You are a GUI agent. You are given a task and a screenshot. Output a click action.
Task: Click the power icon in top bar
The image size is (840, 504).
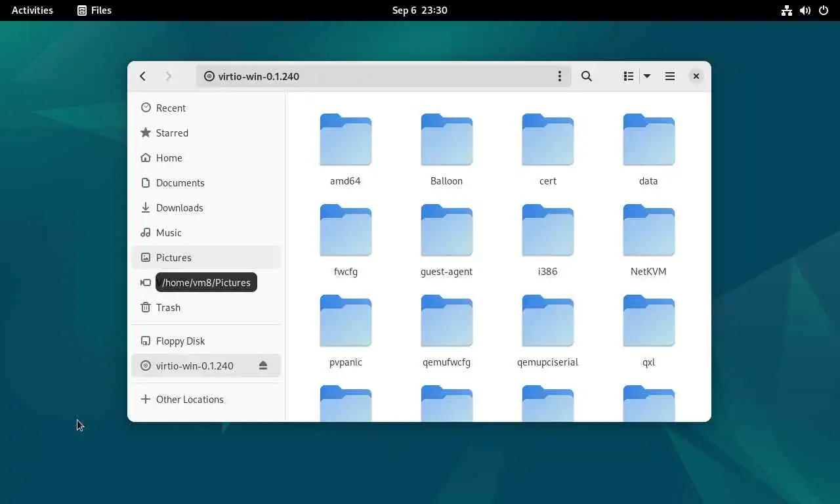coord(824,10)
